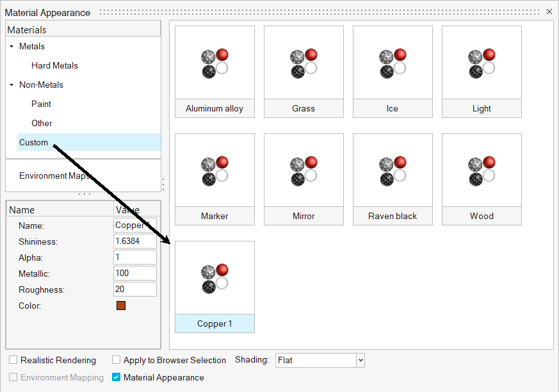Toggle Apply to Browser Selection checkbox
Viewport: 559px width, 392px height.
[x=117, y=360]
